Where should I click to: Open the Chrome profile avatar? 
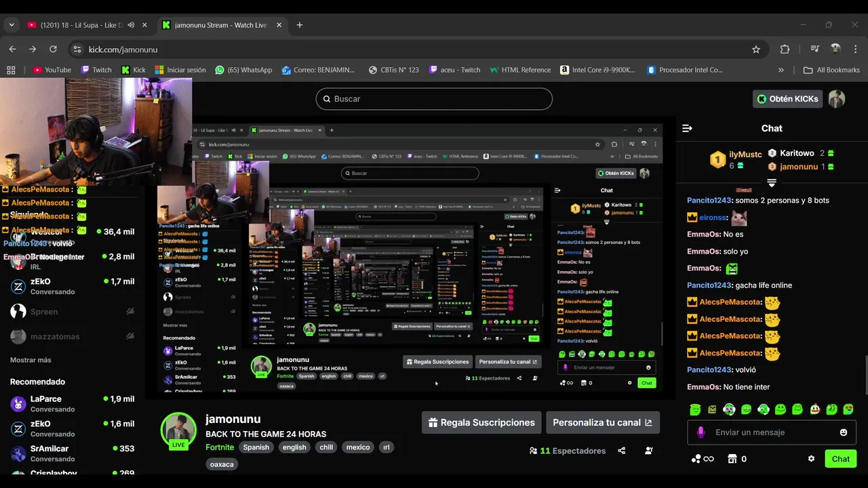click(x=835, y=49)
